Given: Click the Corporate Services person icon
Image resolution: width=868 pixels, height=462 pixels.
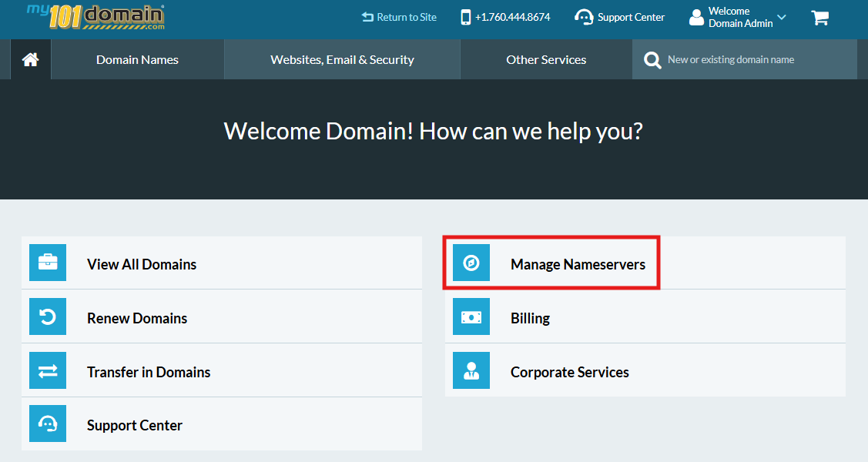Looking at the screenshot, I should pos(471,371).
